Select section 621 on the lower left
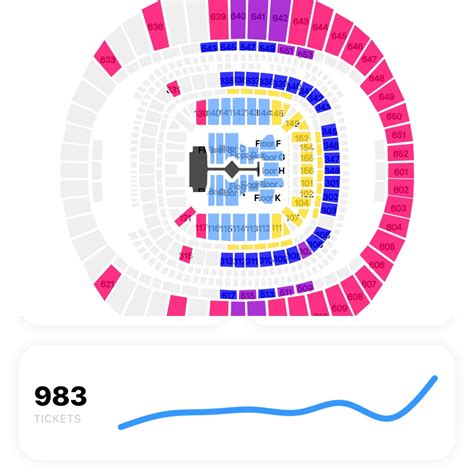The width and height of the screenshot is (474, 474). pyautogui.click(x=107, y=283)
